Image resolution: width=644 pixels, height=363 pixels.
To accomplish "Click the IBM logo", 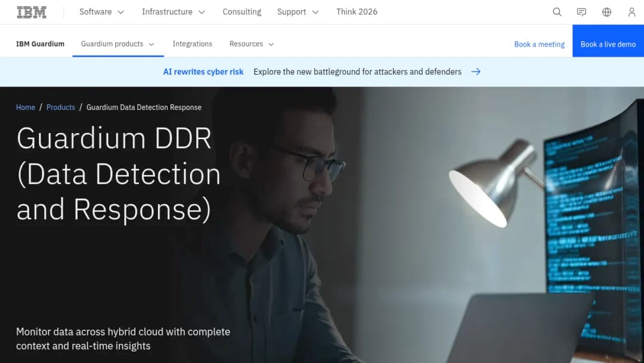I will click(32, 13).
